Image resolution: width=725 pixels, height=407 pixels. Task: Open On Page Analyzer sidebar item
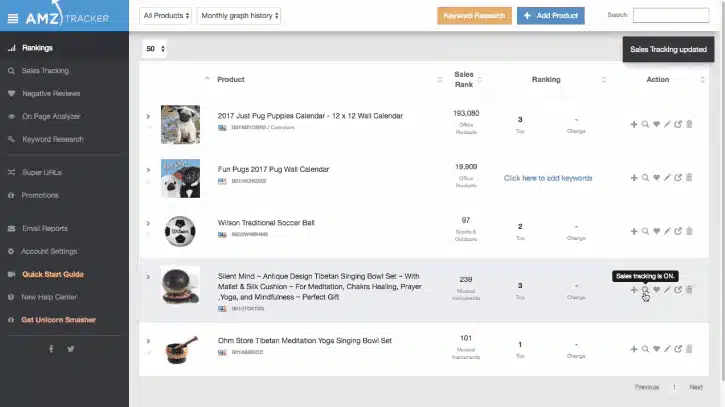click(51, 117)
